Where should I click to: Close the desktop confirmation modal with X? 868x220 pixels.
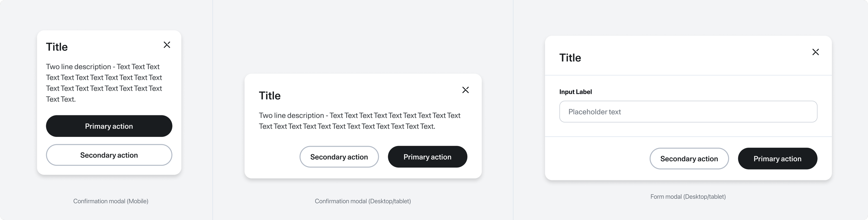point(465,90)
